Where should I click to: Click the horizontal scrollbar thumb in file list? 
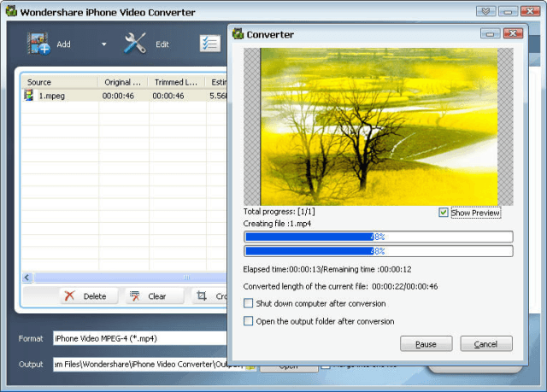130,278
